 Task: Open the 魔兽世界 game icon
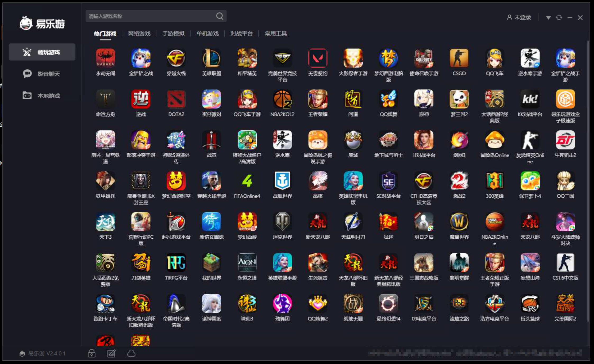(459, 222)
